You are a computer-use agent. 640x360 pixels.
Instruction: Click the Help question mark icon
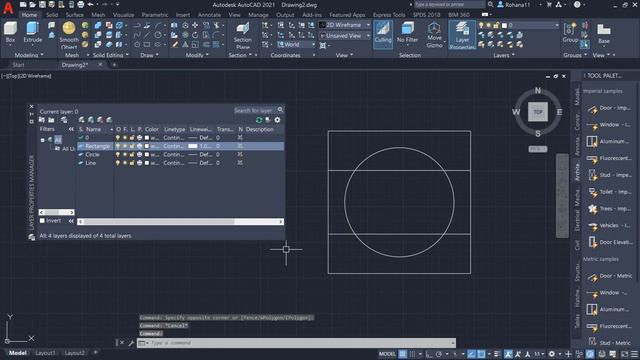[577, 4]
